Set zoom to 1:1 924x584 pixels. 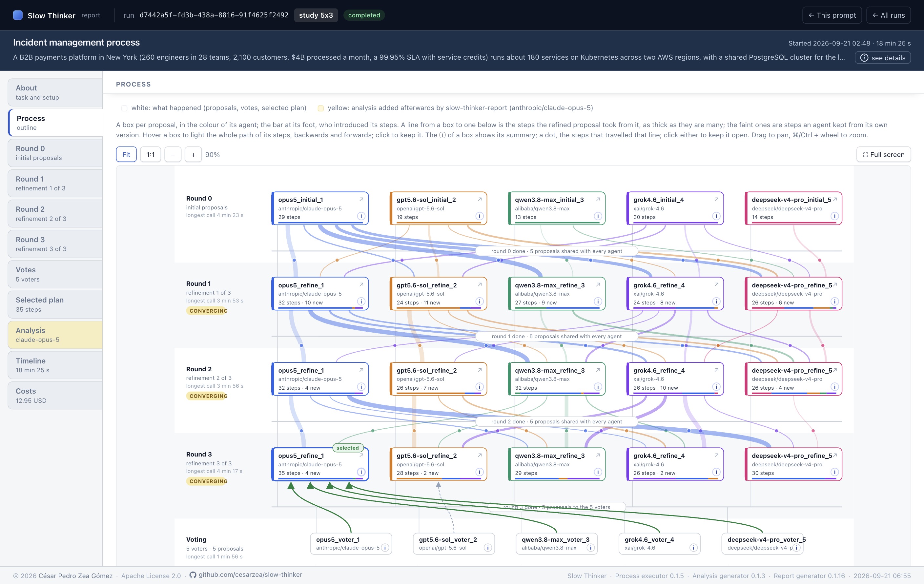151,155
